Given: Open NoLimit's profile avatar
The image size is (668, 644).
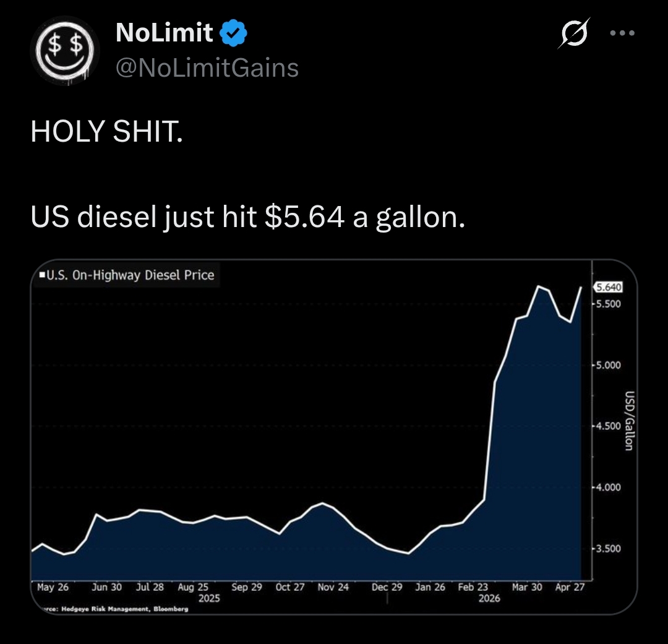Looking at the screenshot, I should click(x=65, y=50).
